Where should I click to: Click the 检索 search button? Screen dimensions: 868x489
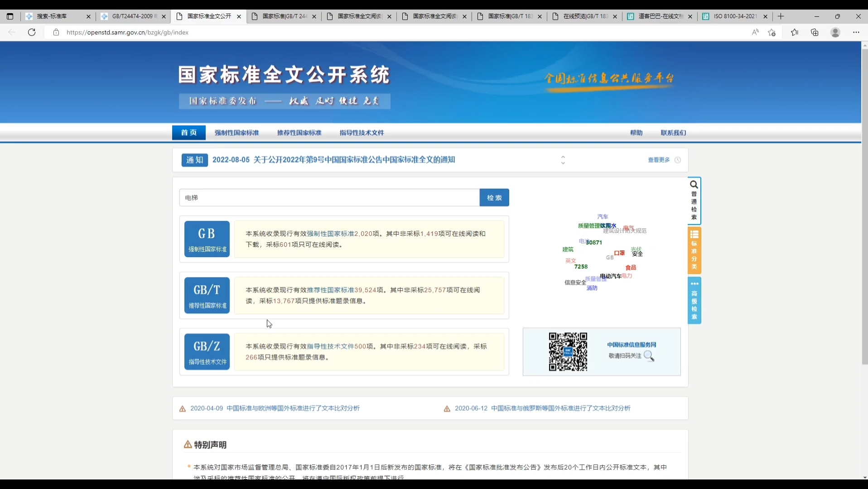(x=494, y=197)
